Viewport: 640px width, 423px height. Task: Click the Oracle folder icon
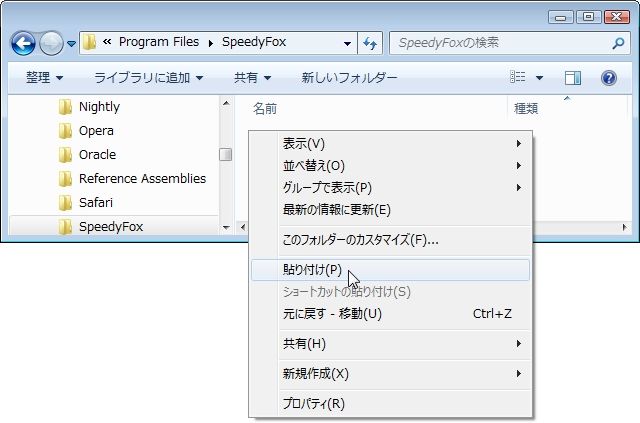(65, 155)
